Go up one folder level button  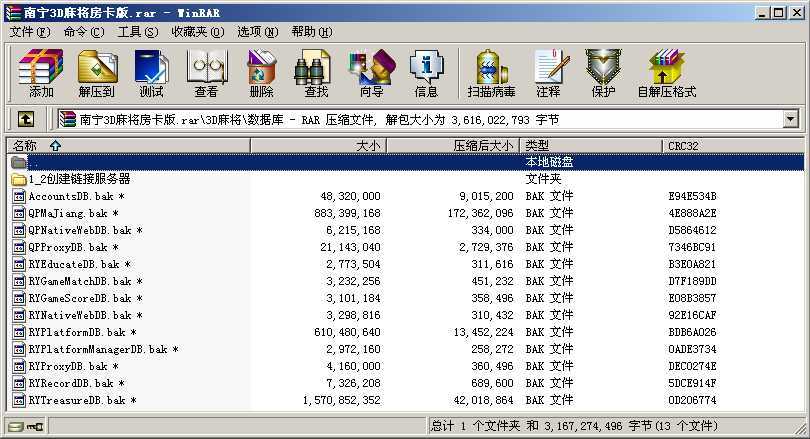point(26,119)
